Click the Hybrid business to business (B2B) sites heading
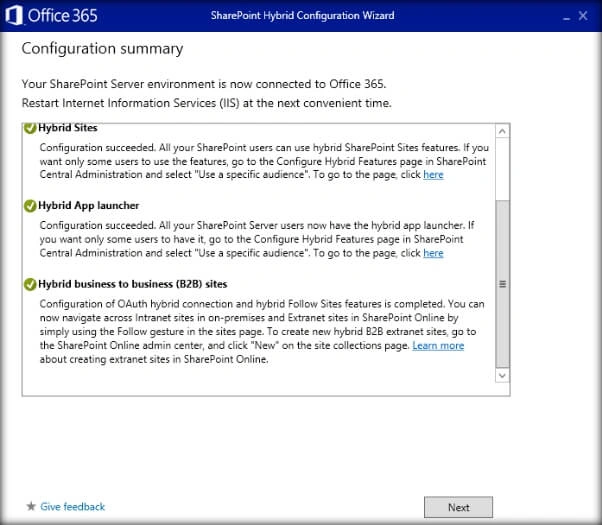602x525 pixels. click(x=132, y=284)
